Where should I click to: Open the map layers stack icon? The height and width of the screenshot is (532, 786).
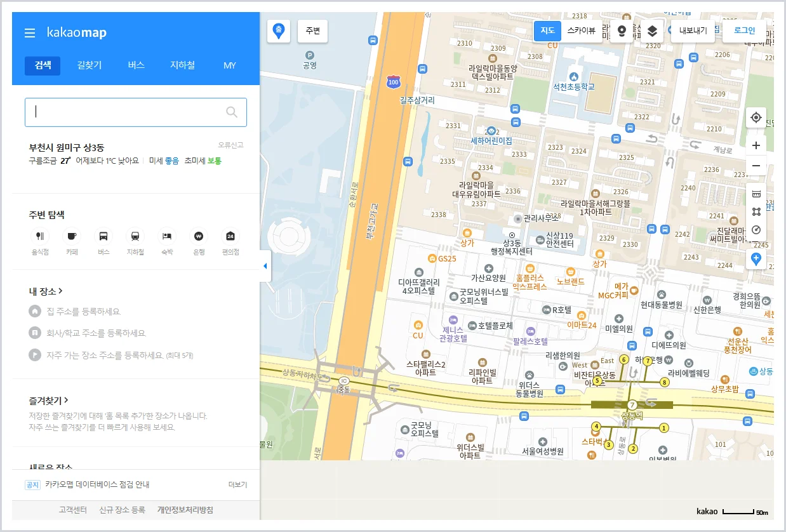[x=652, y=30]
